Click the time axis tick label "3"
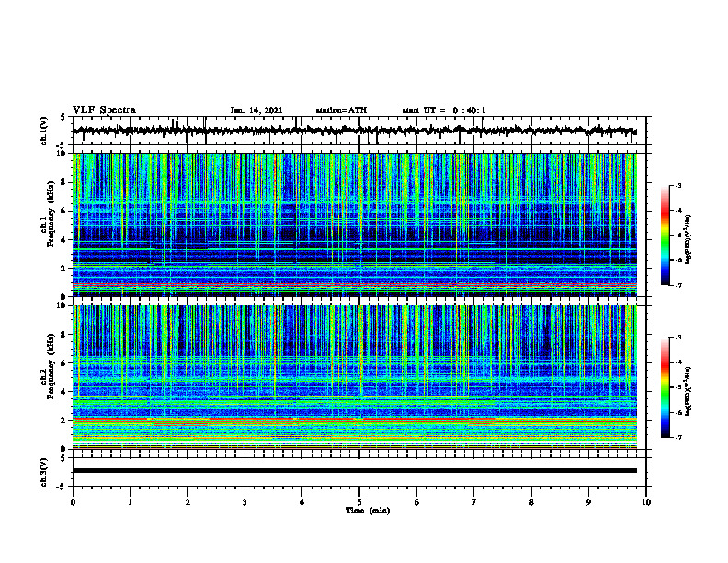The image size is (728, 563). coord(245,502)
